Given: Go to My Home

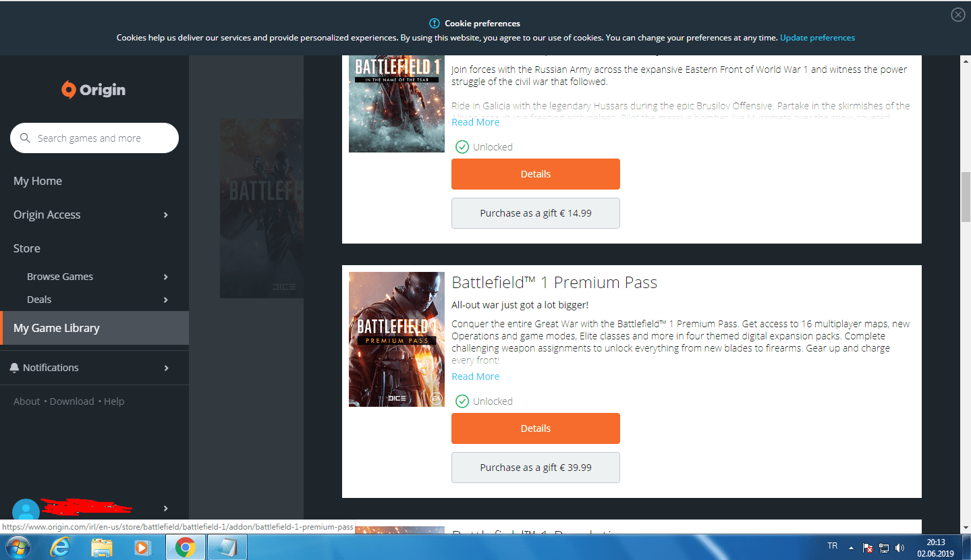Looking at the screenshot, I should (38, 181).
